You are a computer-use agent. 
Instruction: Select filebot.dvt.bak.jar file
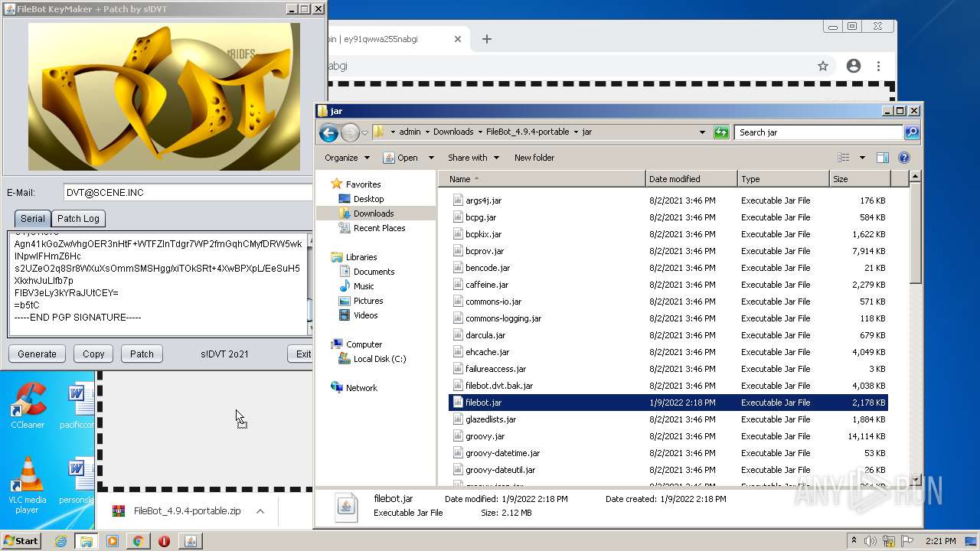pos(499,386)
